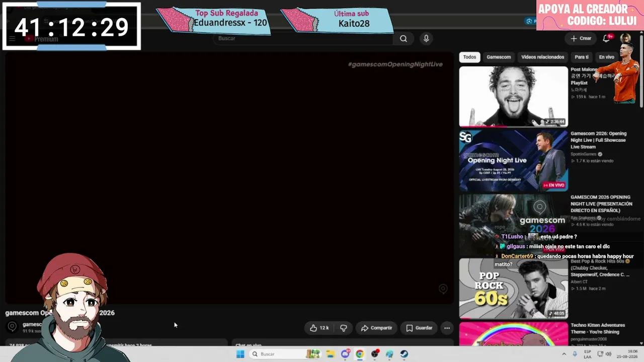The width and height of the screenshot is (644, 362).
Task: Open the taskbar clock showing 16:06
Action: 628,354
